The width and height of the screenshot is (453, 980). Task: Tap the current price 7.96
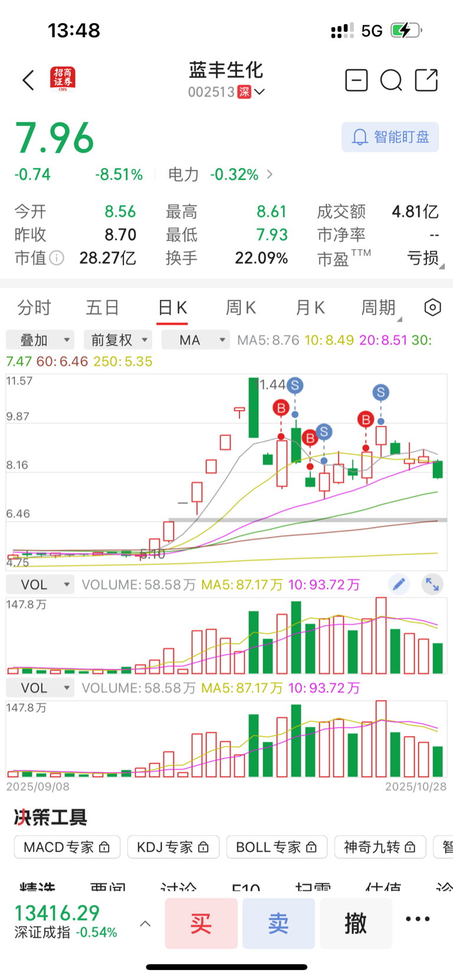pos(54,138)
